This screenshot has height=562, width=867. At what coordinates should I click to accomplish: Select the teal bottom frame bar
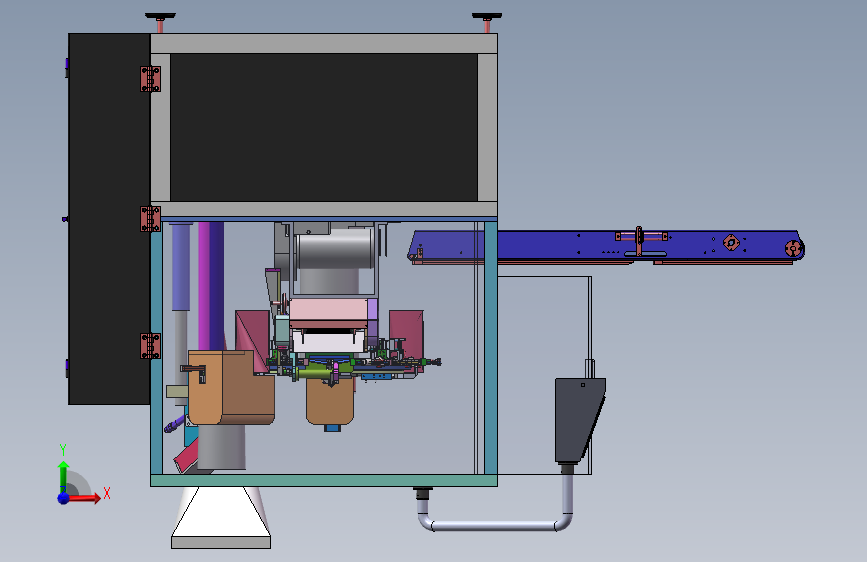coord(323,480)
